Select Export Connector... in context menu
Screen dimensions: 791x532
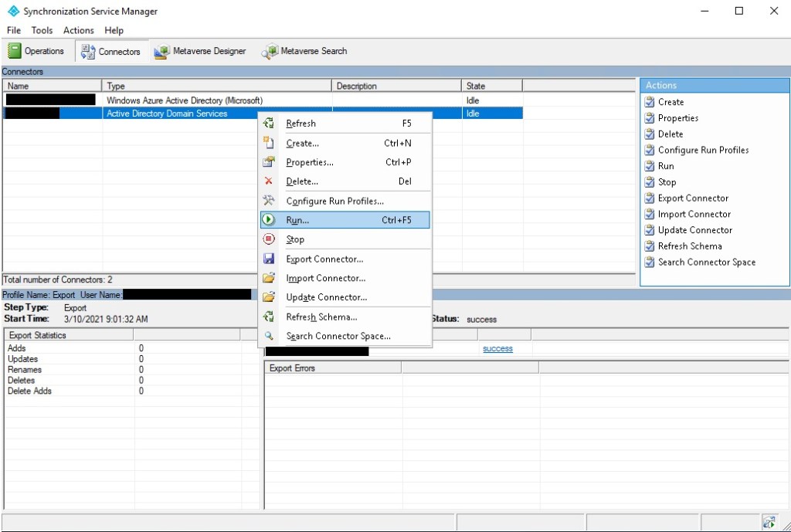(345, 259)
